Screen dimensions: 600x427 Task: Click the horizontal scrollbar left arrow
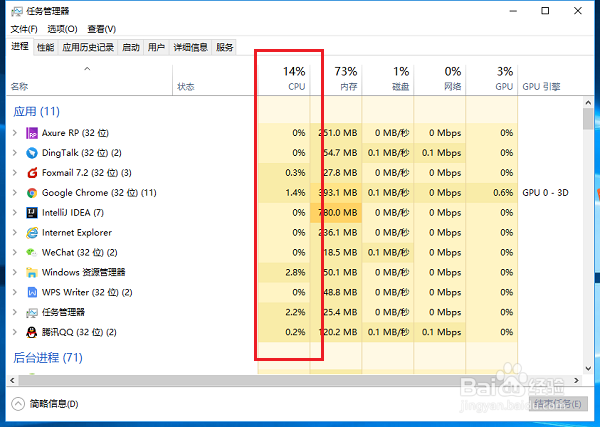point(12,380)
